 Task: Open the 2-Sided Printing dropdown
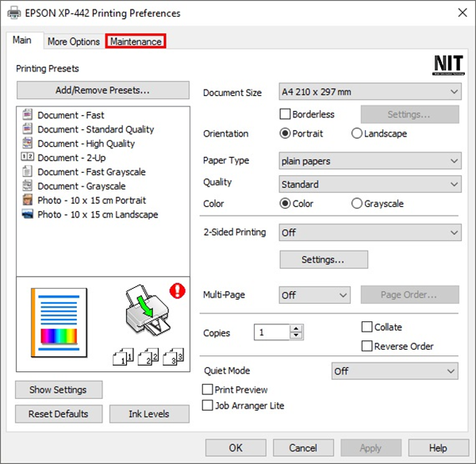coord(370,232)
